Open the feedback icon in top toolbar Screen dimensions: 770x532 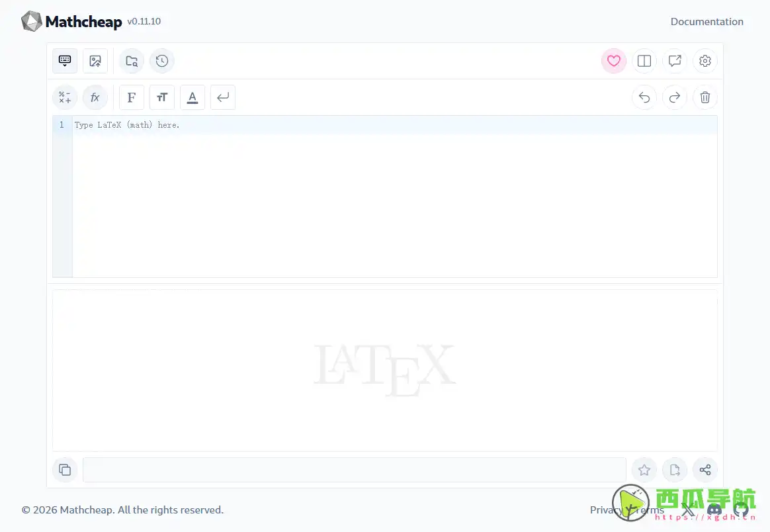point(675,61)
